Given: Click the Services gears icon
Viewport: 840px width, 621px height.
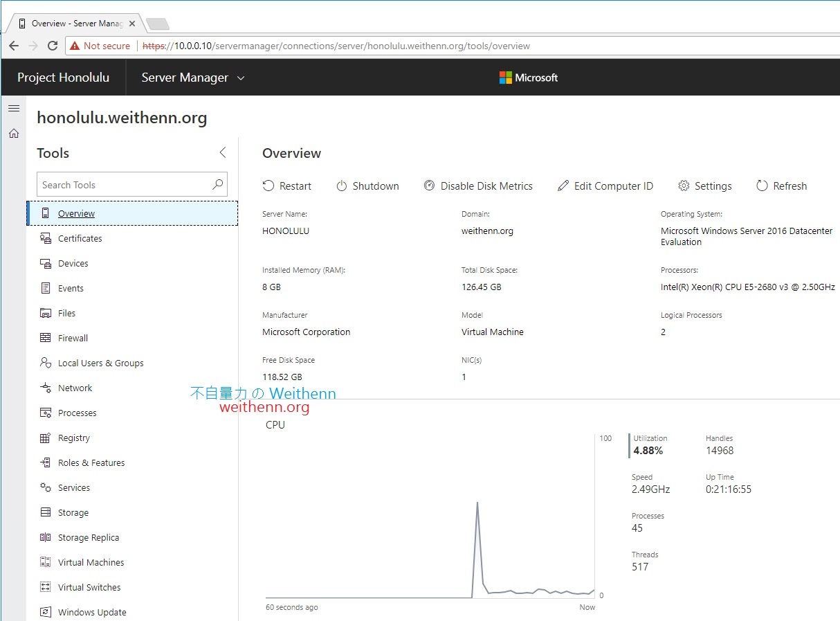Looking at the screenshot, I should click(x=46, y=487).
